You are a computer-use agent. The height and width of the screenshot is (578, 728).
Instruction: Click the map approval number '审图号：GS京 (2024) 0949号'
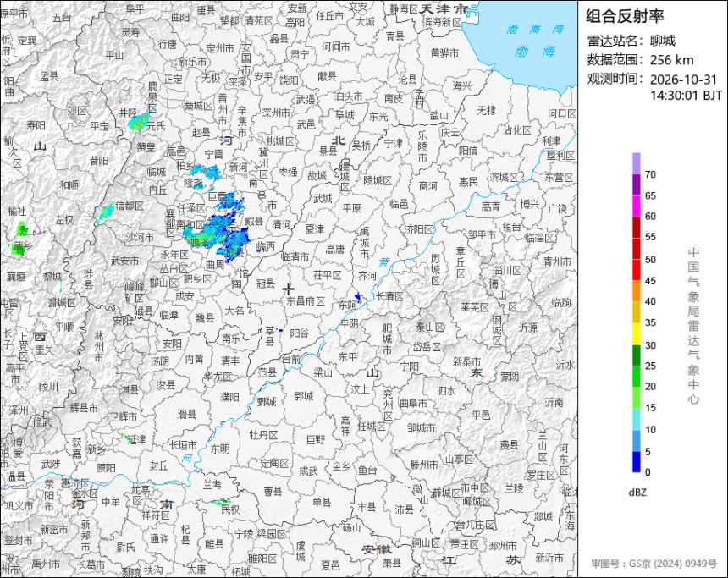pyautogui.click(x=654, y=564)
